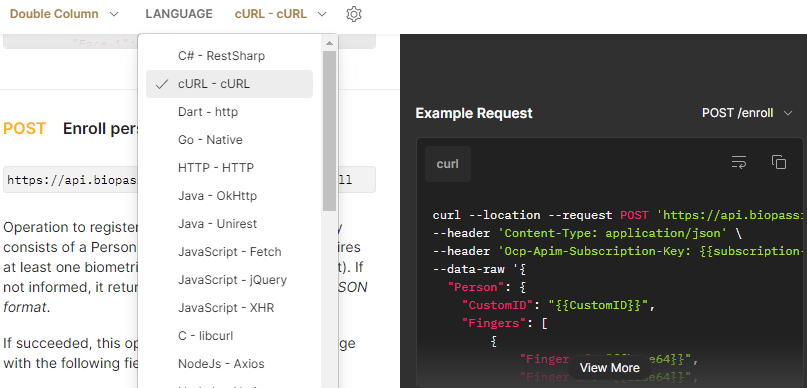This screenshot has height=388, width=807.
Task: Click the Example Request heading
Action: point(474,113)
